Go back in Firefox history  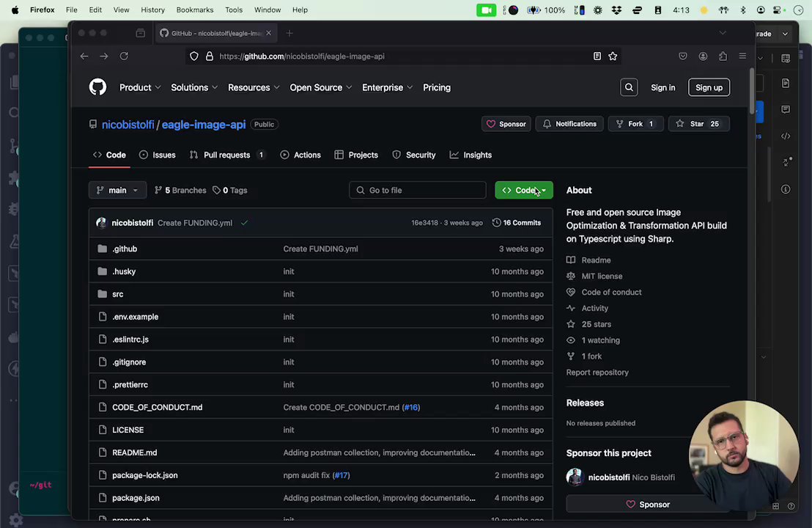point(84,56)
